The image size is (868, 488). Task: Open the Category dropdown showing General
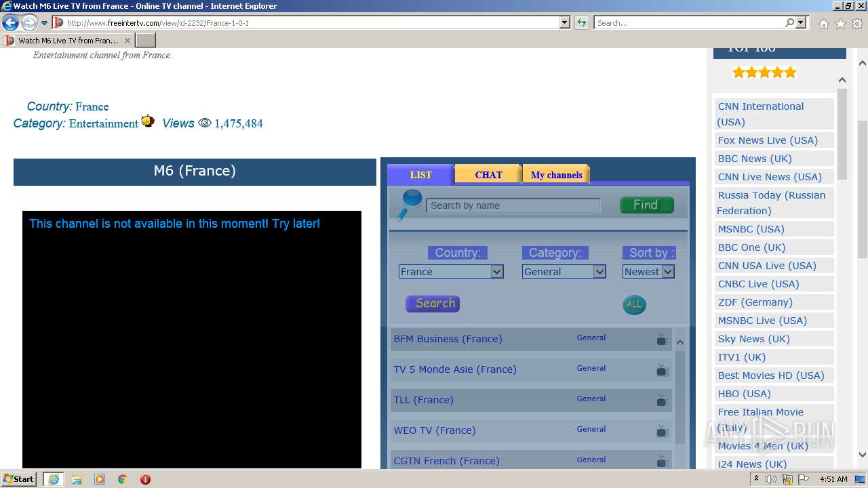564,271
